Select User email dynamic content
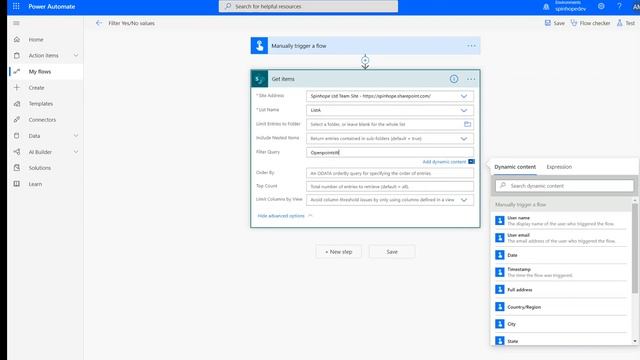640x360 pixels. [x=561, y=238]
